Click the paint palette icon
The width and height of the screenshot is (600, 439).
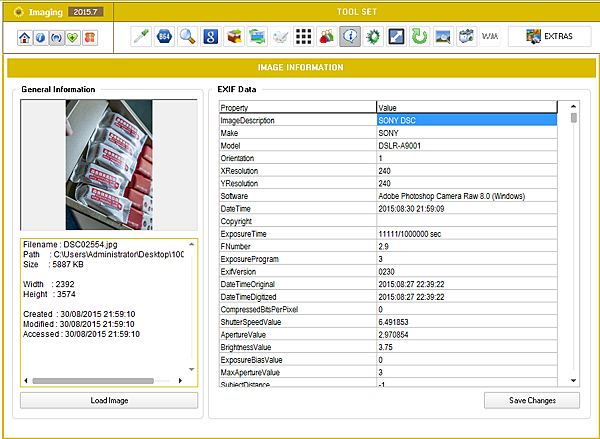[281, 36]
